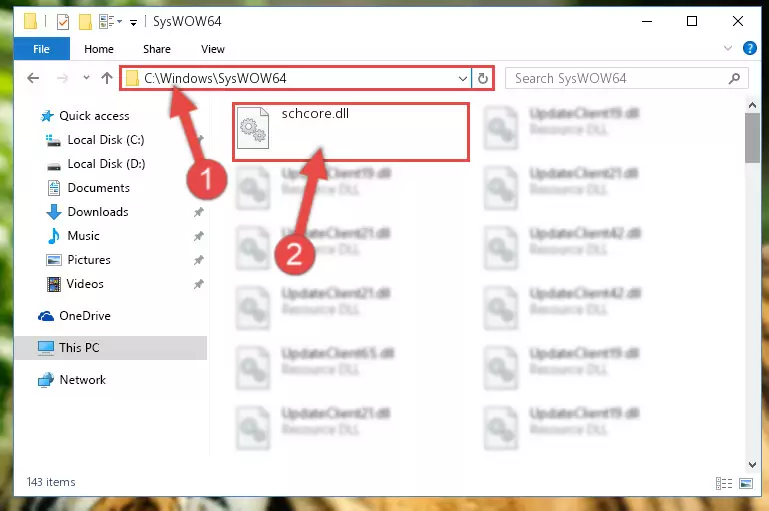Open the File menu
Viewport: 769px width, 511px height.
click(x=42, y=49)
